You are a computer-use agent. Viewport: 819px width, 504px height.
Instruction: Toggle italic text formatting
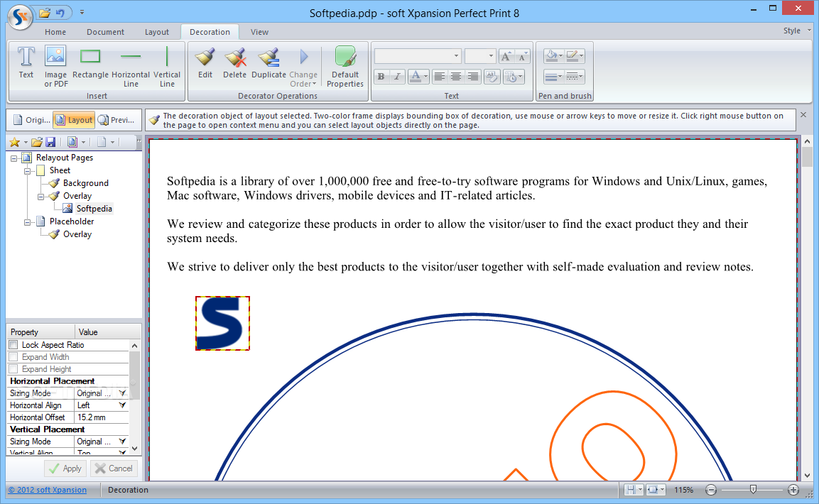click(398, 77)
